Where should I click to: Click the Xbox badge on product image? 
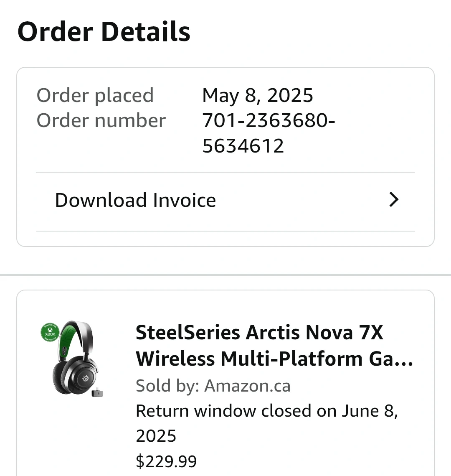pos(50,333)
